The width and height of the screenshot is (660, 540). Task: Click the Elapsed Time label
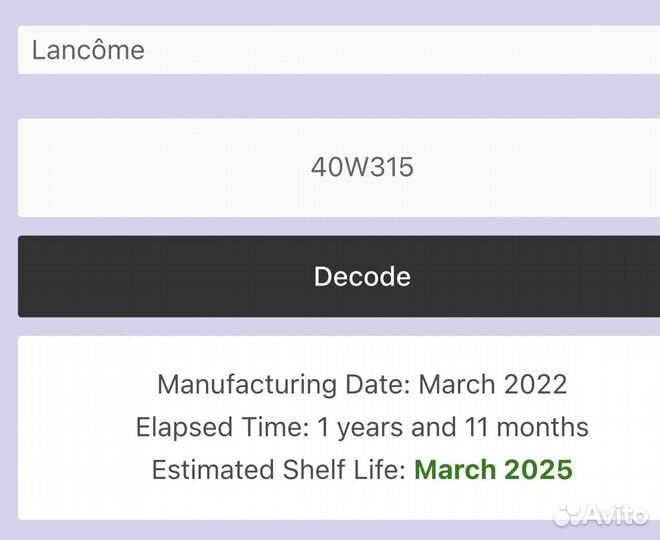pos(222,427)
